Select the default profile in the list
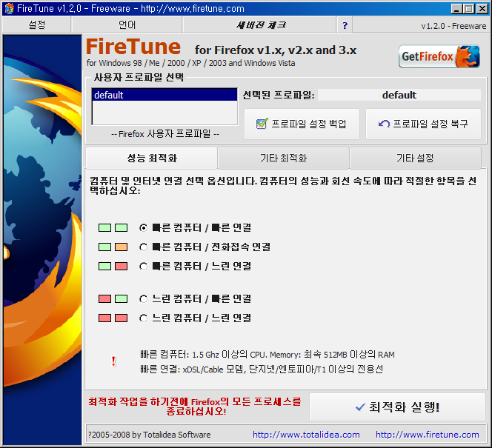 click(164, 95)
